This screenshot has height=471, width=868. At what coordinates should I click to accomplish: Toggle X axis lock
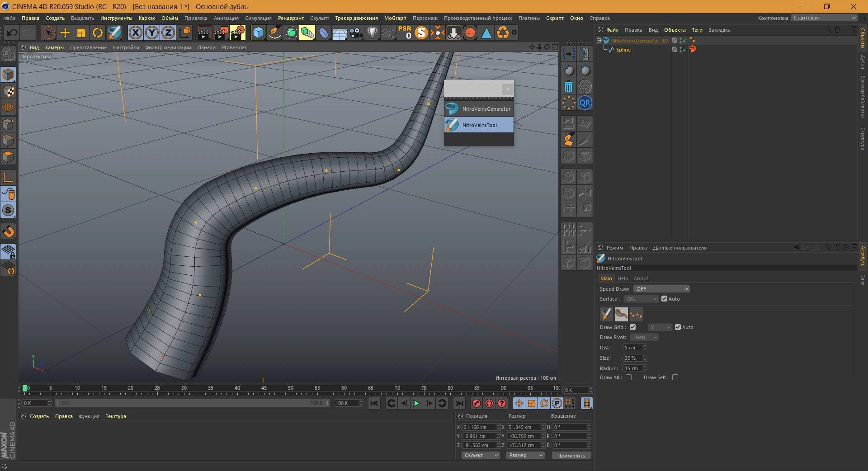tap(136, 33)
